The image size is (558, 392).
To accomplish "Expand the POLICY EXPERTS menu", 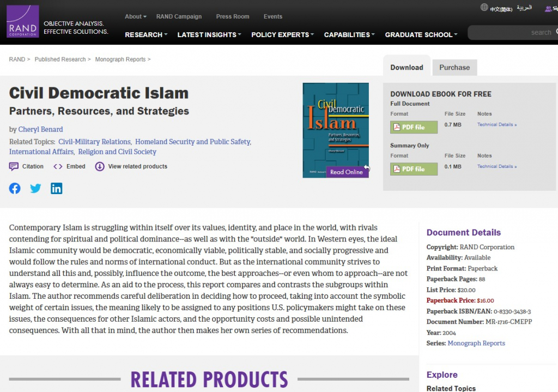I will tap(283, 34).
